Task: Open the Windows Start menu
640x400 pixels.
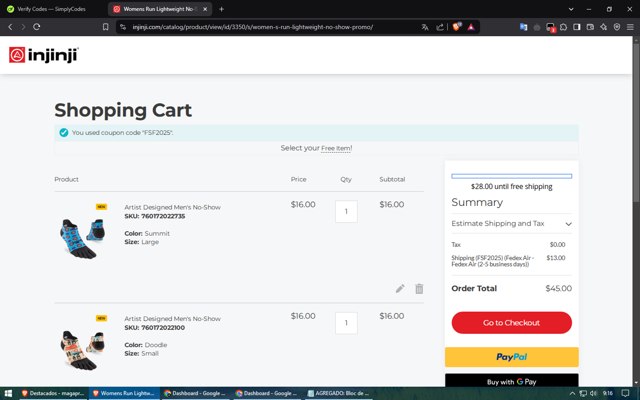Action: (x=8, y=393)
